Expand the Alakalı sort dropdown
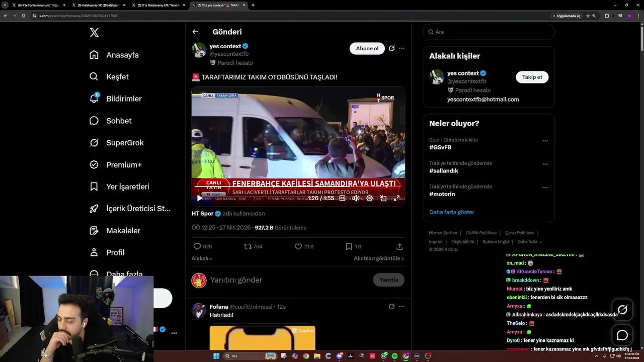Screen dimensions: 644x362 point(202,258)
